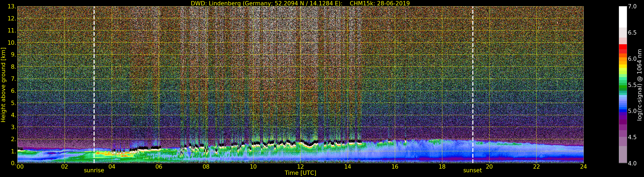The image size is (644, 177).
Task: Click the height-axis tick label 2.
Action: coord(13,139)
